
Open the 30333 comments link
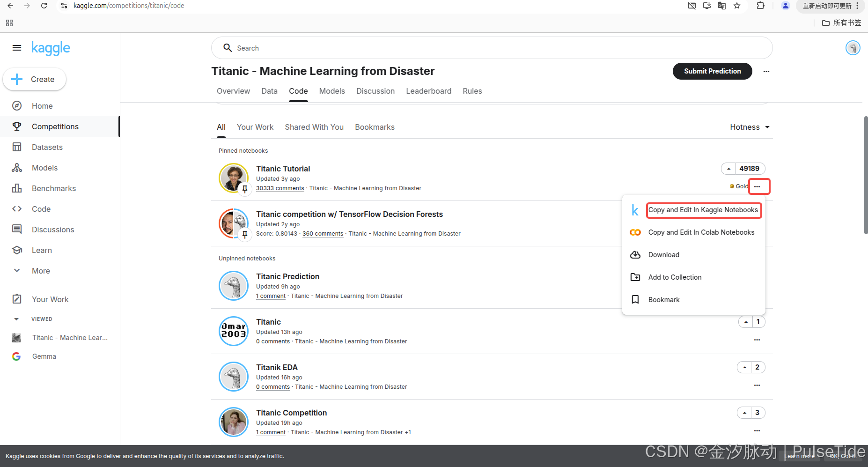click(280, 188)
